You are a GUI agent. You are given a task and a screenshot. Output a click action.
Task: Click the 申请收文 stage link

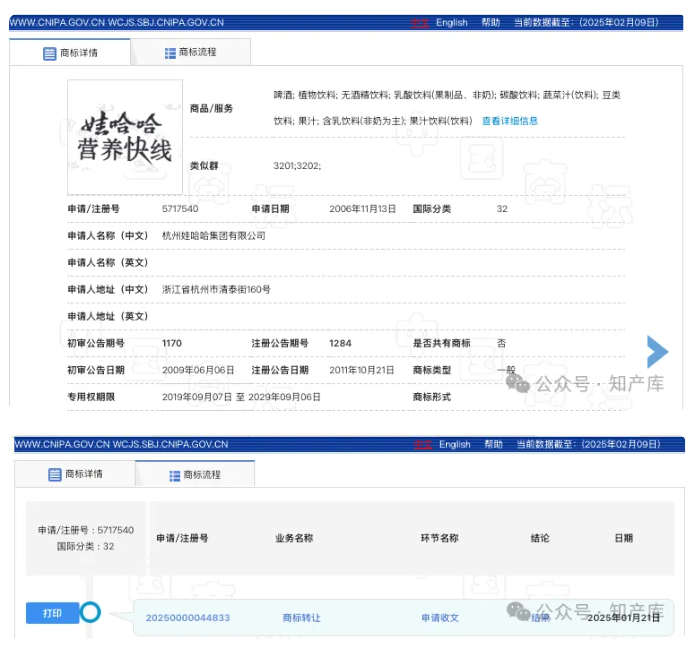pyautogui.click(x=439, y=618)
